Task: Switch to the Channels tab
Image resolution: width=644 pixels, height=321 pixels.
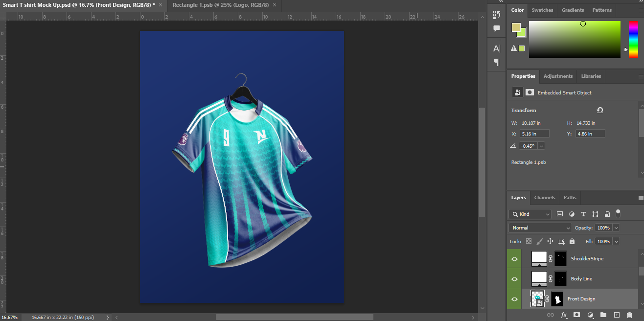Action: (x=545, y=197)
